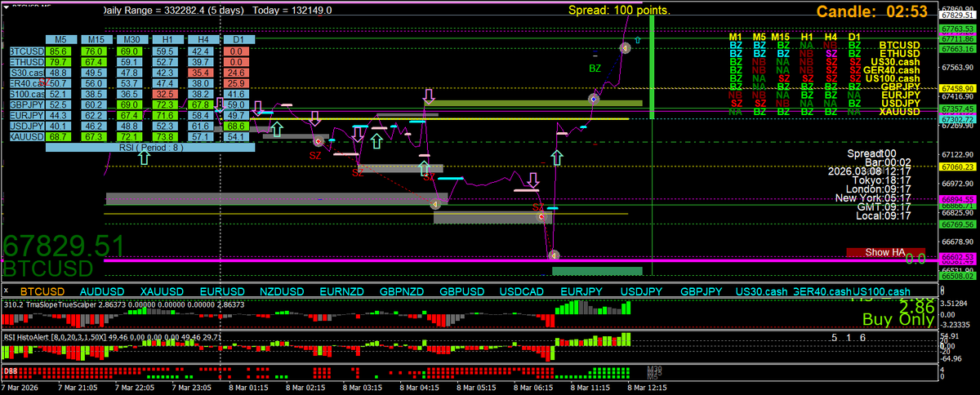Click the 85.6 RSI cell
The width and height of the screenshot is (980, 395).
[58, 51]
